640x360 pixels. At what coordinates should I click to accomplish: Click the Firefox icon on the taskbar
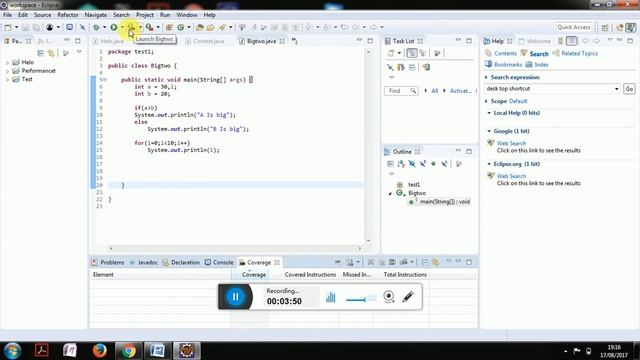click(x=99, y=350)
